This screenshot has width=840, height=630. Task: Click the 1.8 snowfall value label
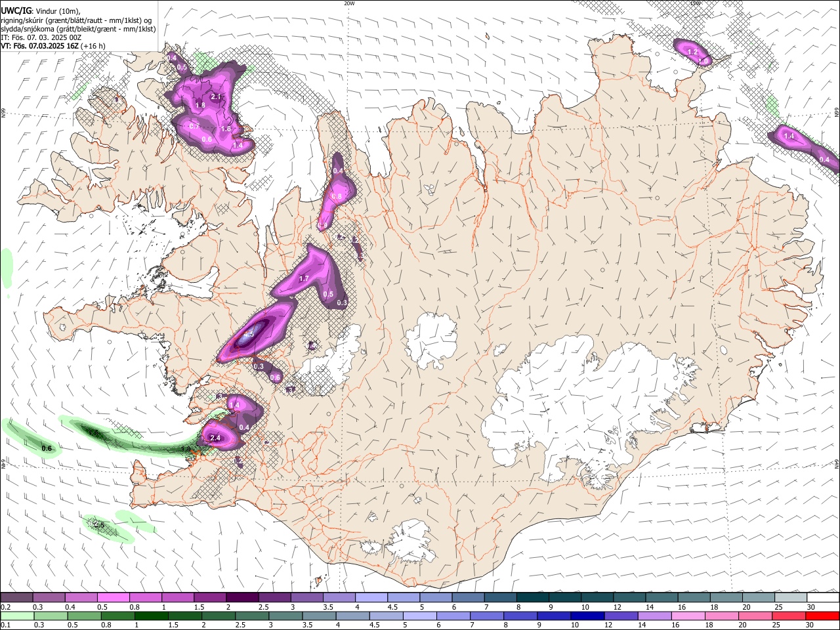click(x=201, y=105)
